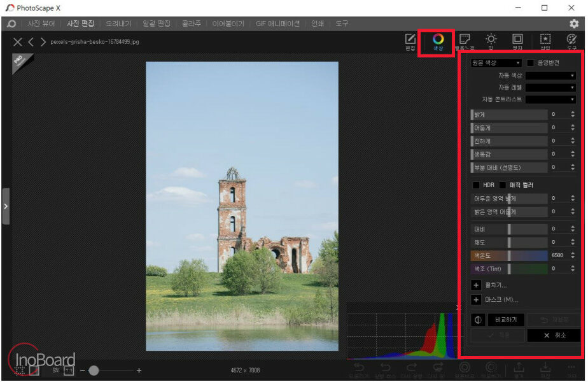
Task: Click the church ruins photo on canvas
Action: pos(242,206)
